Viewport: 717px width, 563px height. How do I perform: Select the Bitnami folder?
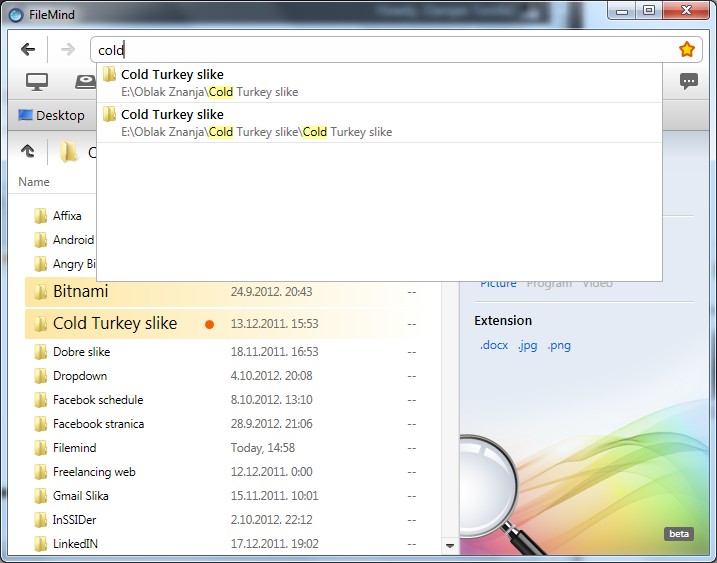[x=80, y=292]
